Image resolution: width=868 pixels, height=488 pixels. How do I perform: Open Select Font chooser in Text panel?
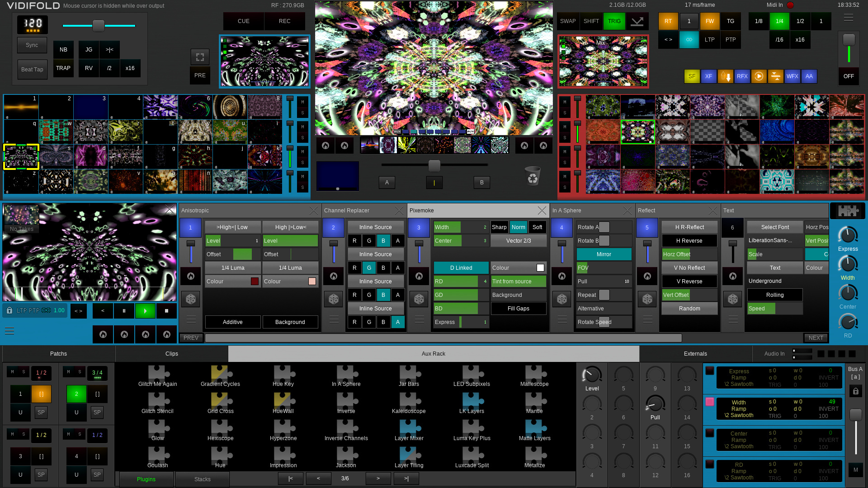(x=774, y=227)
